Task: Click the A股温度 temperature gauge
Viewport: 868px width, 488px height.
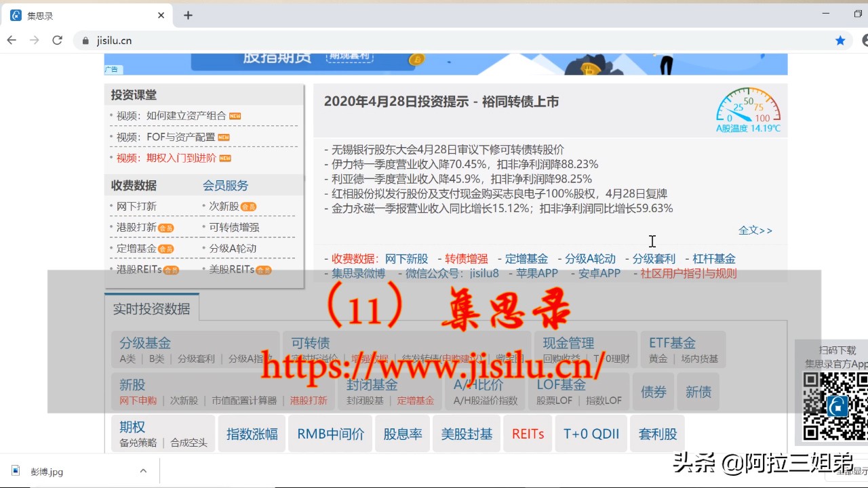Action: click(x=748, y=108)
